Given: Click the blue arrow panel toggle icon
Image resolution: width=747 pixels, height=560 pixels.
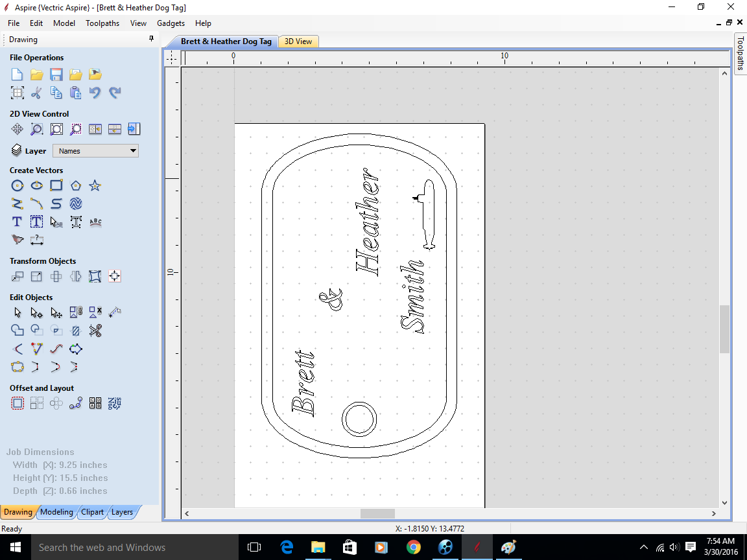Looking at the screenshot, I should 134,129.
